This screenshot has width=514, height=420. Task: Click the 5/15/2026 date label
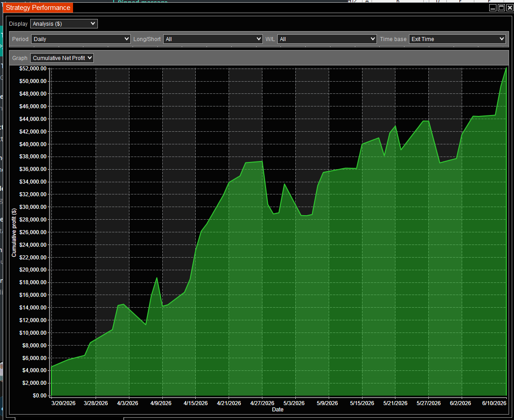tap(362, 403)
